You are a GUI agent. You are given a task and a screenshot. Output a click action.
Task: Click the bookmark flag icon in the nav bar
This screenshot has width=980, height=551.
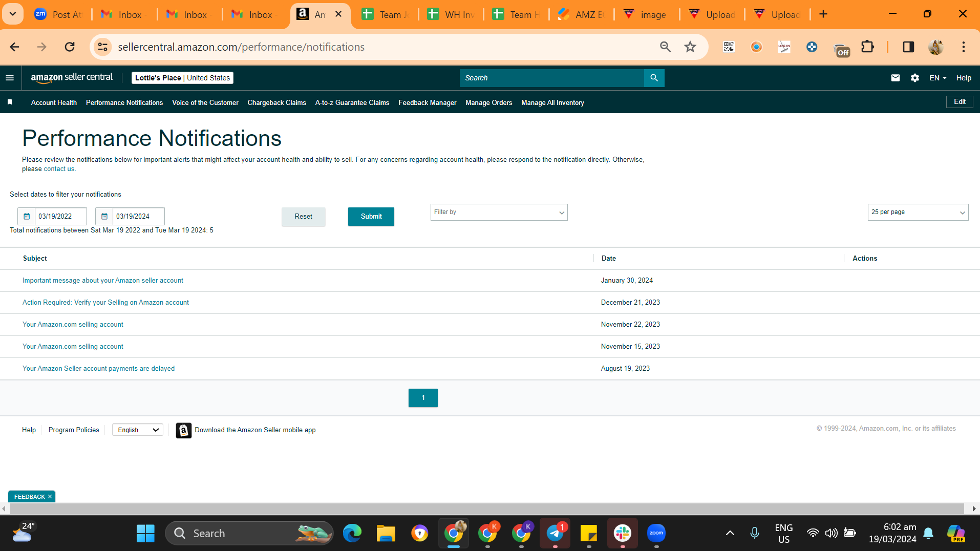pyautogui.click(x=10, y=102)
